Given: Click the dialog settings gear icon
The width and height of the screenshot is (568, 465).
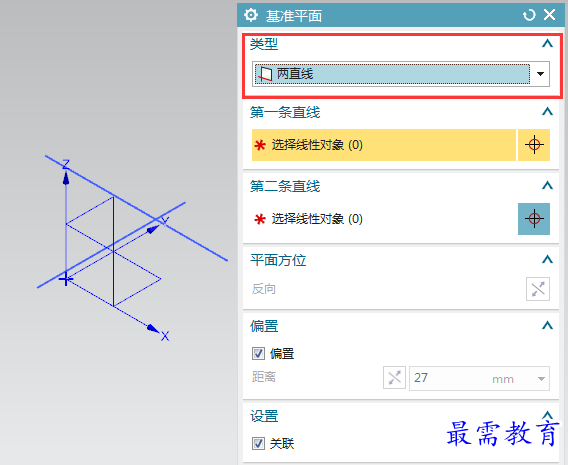Looking at the screenshot, I should [251, 15].
